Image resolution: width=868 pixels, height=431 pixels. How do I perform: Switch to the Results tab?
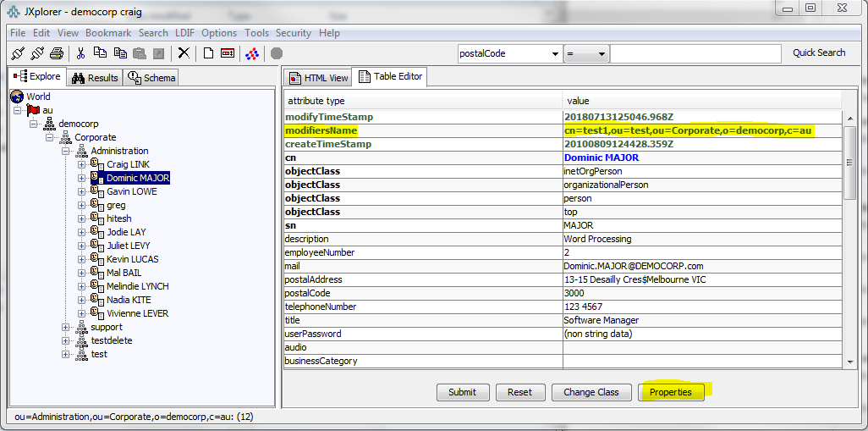pos(96,78)
